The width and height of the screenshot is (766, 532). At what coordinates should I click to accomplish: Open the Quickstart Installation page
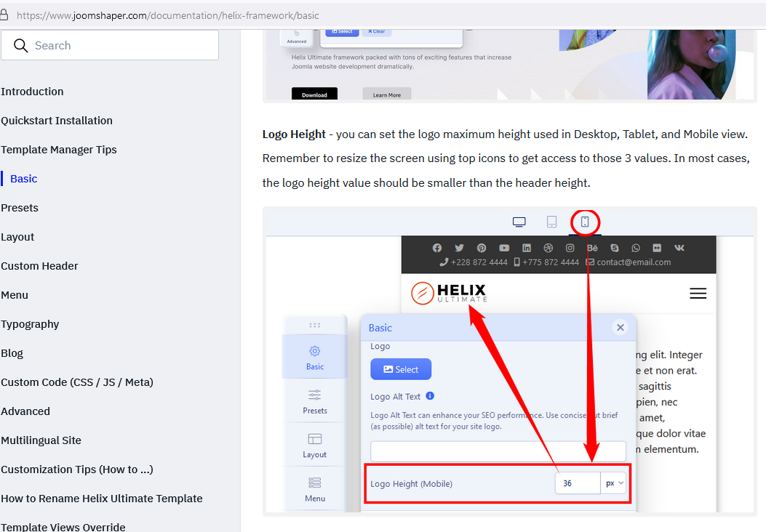(57, 121)
